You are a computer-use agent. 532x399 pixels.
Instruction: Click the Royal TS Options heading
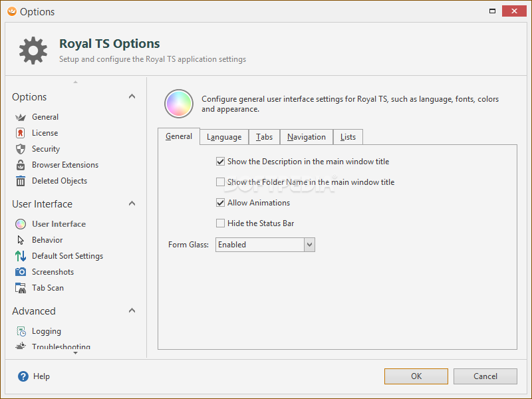tap(109, 44)
